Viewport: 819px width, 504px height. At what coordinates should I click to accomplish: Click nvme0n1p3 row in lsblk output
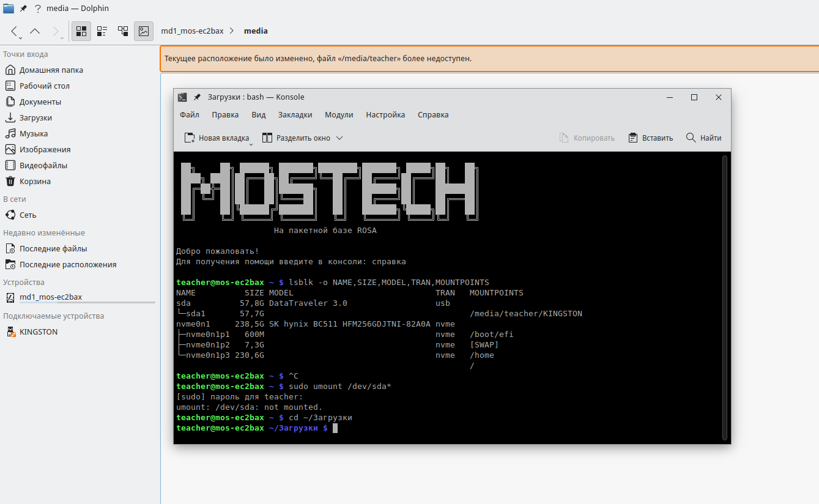pyautogui.click(x=335, y=355)
